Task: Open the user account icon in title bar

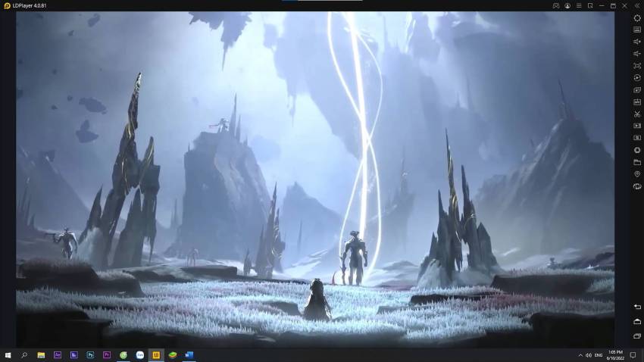Action: pyautogui.click(x=567, y=6)
